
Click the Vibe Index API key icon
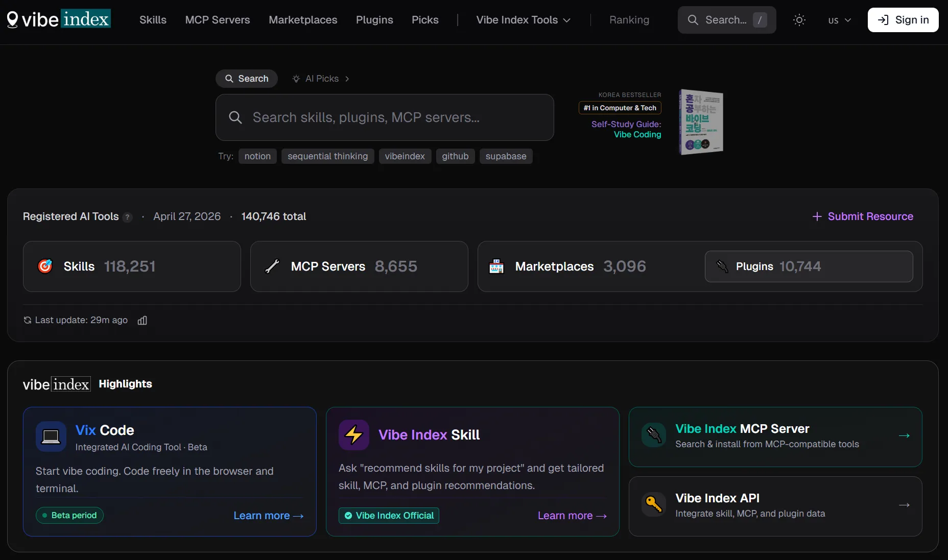[654, 504]
